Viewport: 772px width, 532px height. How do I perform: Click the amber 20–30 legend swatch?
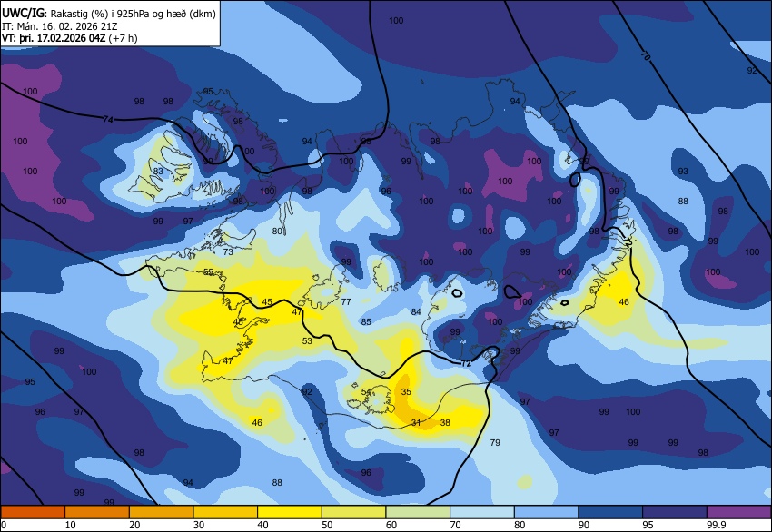[x=161, y=512]
